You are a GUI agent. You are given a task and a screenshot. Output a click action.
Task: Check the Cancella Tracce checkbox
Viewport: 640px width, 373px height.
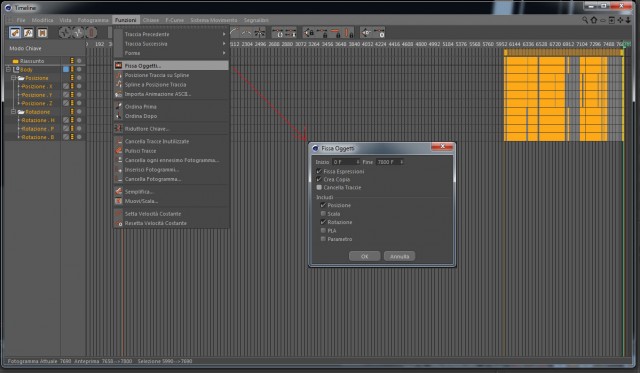pyautogui.click(x=319, y=187)
